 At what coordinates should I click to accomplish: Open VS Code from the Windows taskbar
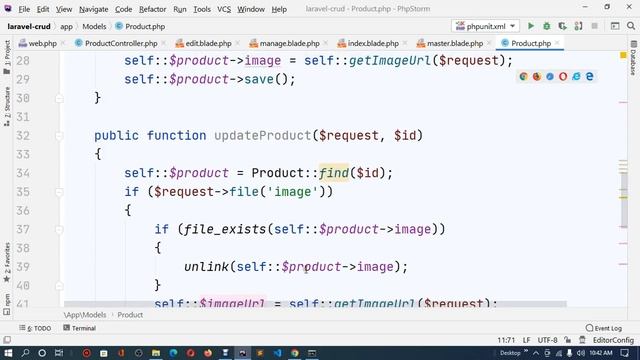tap(278, 353)
